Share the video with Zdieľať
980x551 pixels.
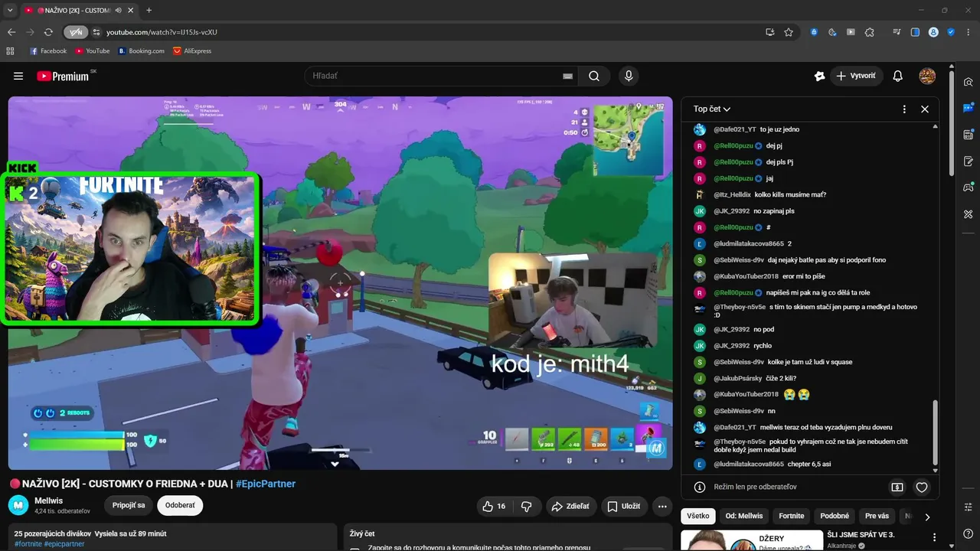coord(570,506)
